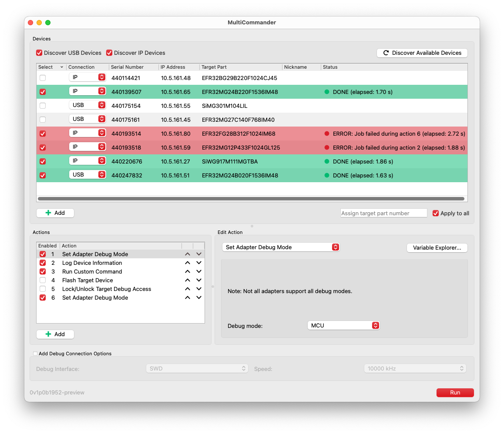
Task: Open Debug mode MCU dropdown
Action: [x=343, y=325]
